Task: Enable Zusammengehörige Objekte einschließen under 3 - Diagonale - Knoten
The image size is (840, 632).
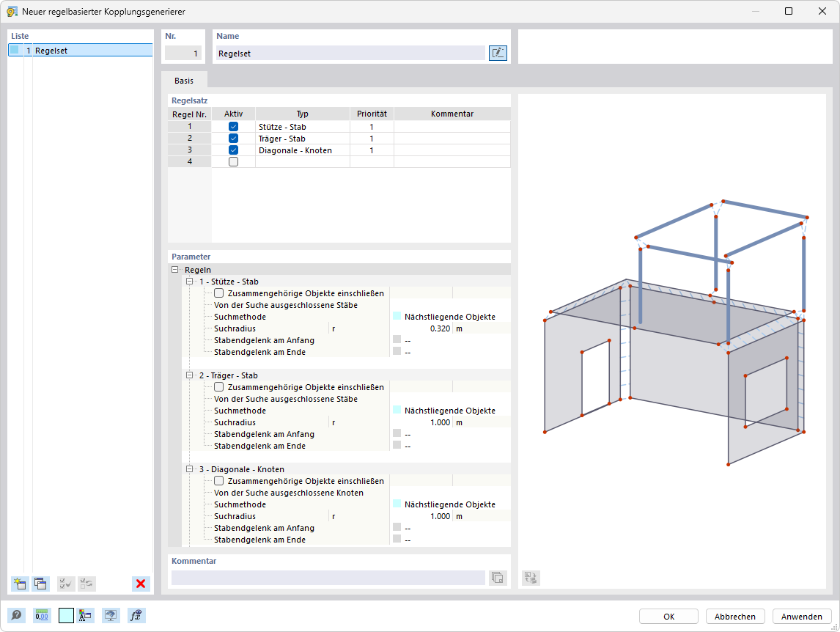Action: (x=218, y=481)
